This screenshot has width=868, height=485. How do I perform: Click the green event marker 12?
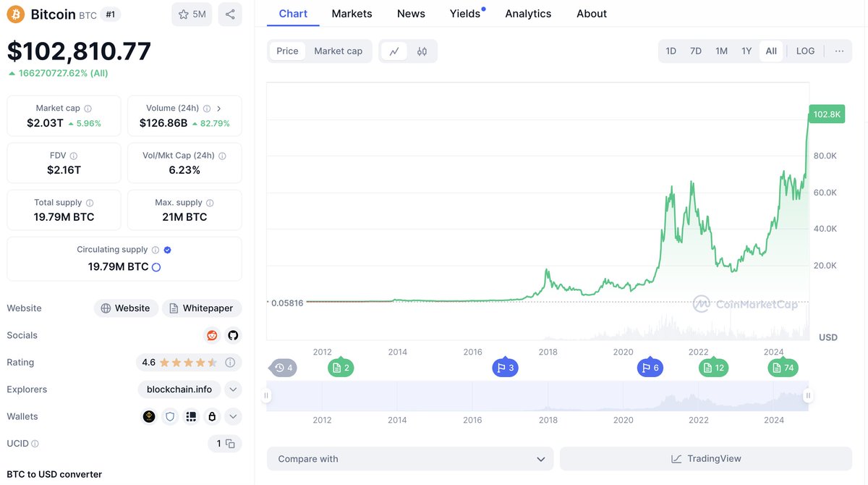(713, 368)
